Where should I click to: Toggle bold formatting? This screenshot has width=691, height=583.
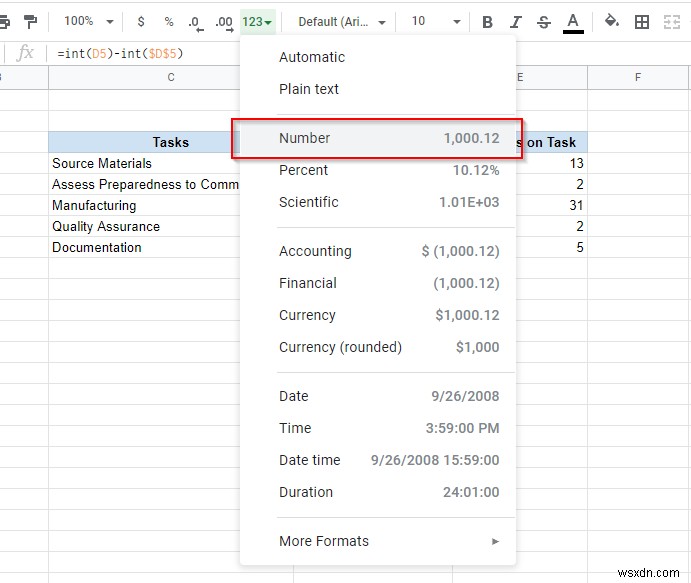pyautogui.click(x=487, y=22)
